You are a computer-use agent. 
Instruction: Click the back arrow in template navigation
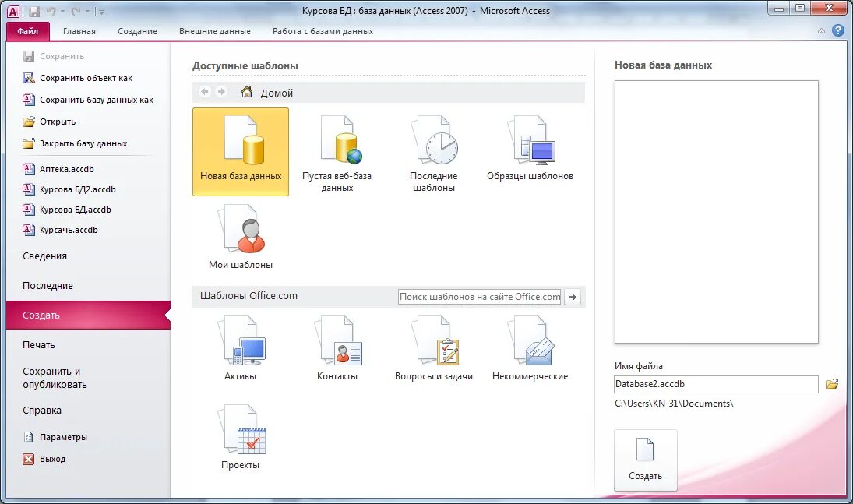point(205,92)
